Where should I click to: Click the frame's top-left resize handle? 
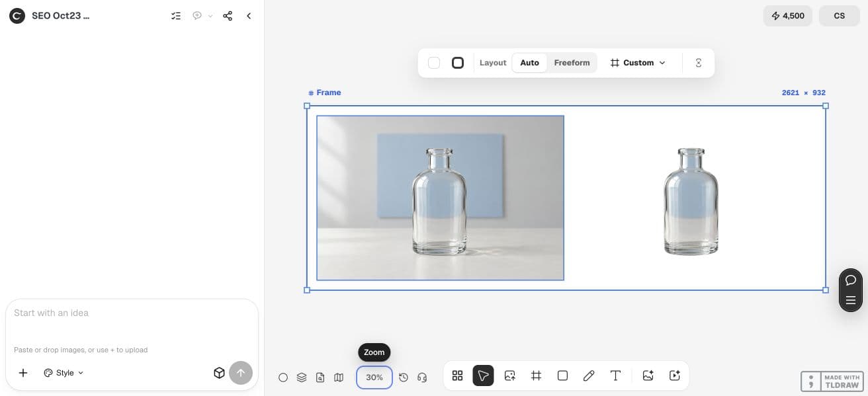point(307,106)
